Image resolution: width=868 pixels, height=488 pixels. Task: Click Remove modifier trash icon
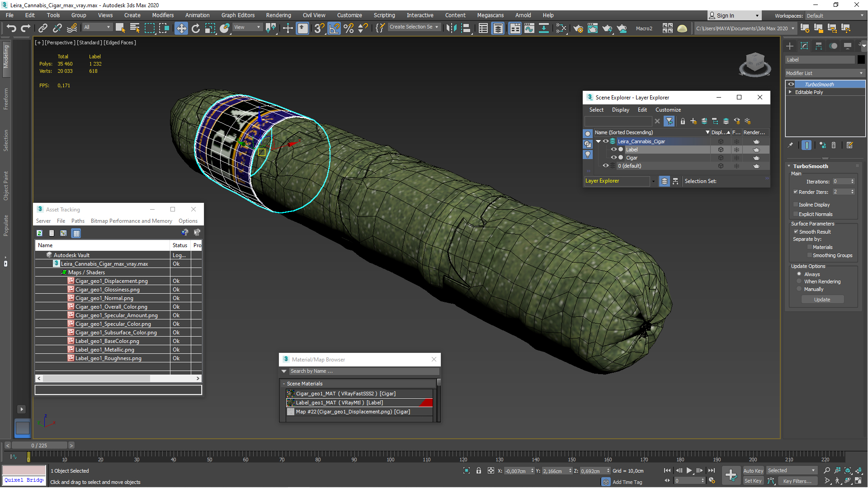pos(834,145)
